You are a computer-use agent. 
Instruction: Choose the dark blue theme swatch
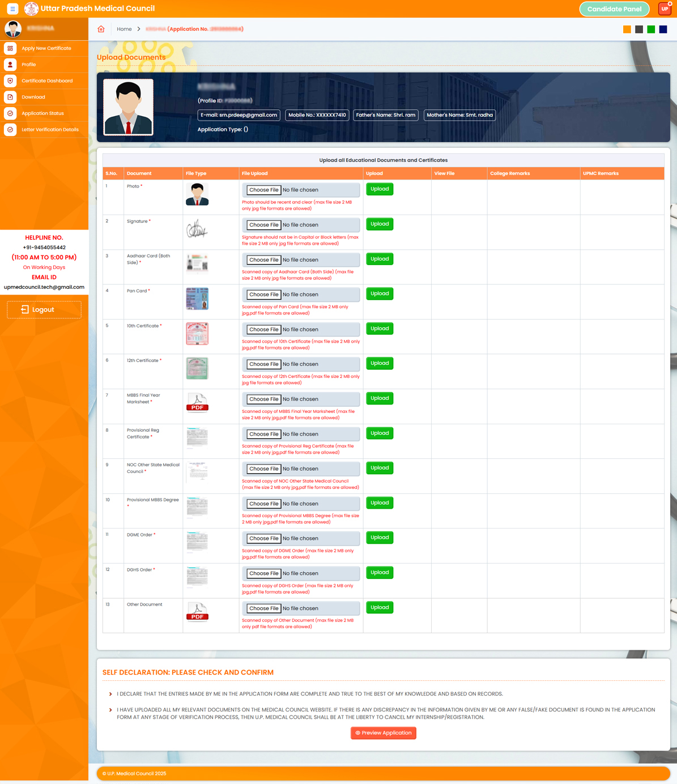pos(663,29)
